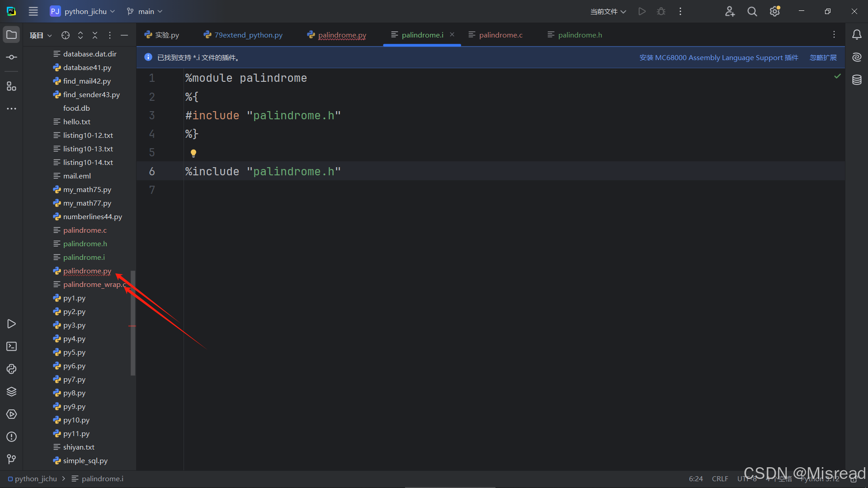Install MC68000 Assembly Language Support plugin
Viewport: 868px width, 488px height.
pos(718,58)
